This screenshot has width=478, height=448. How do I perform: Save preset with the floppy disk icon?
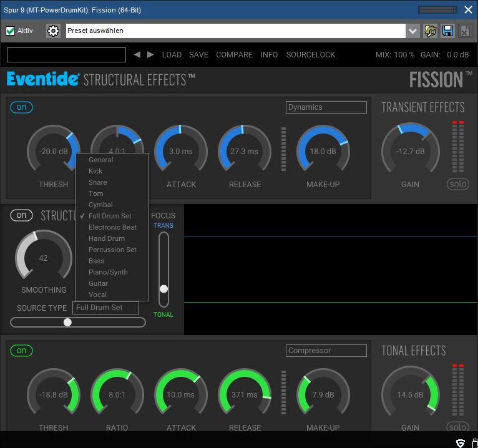447,31
